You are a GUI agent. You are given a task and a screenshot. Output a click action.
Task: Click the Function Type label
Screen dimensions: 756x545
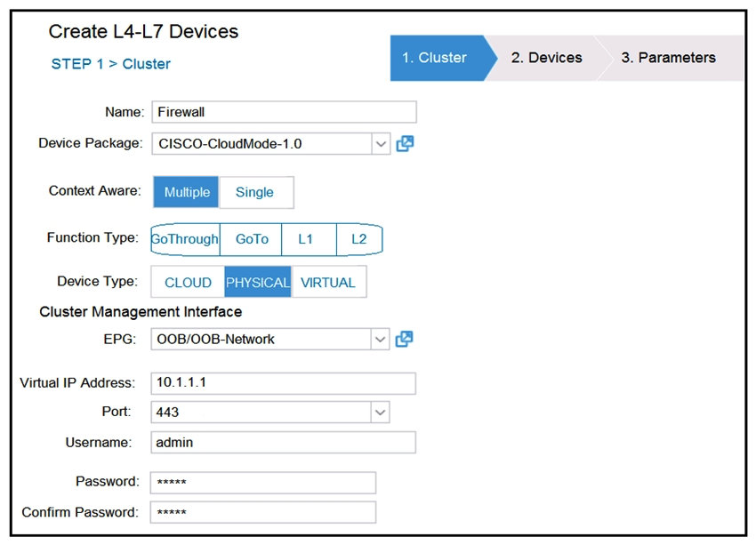pyautogui.click(x=92, y=237)
